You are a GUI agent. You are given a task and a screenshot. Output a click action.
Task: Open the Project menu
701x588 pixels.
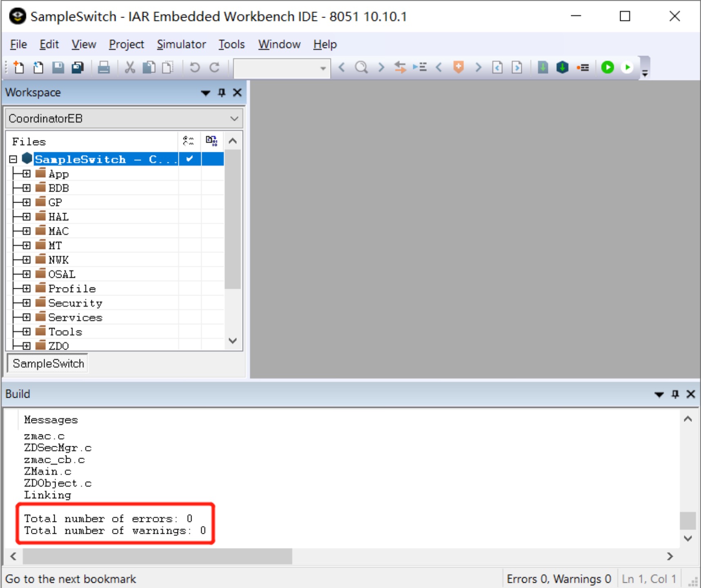(x=126, y=44)
